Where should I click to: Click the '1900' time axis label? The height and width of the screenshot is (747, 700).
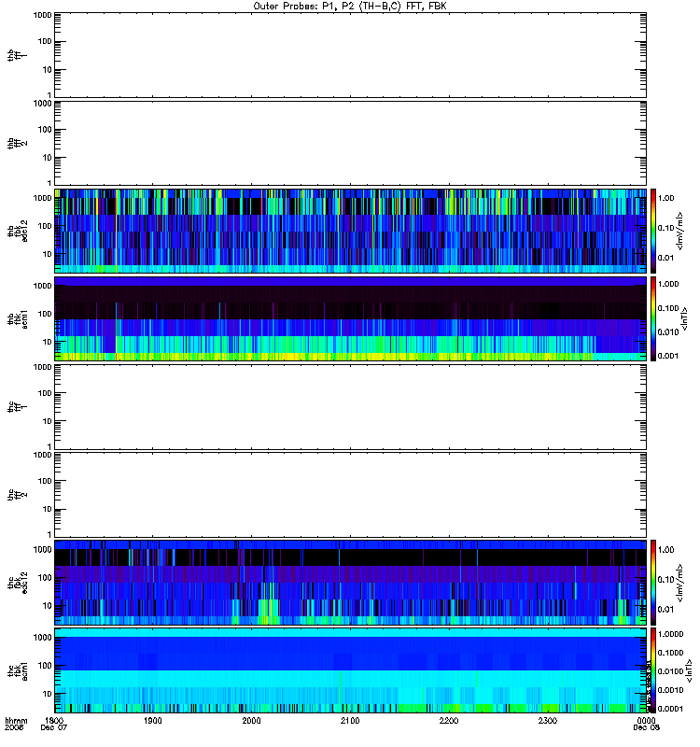(153, 721)
